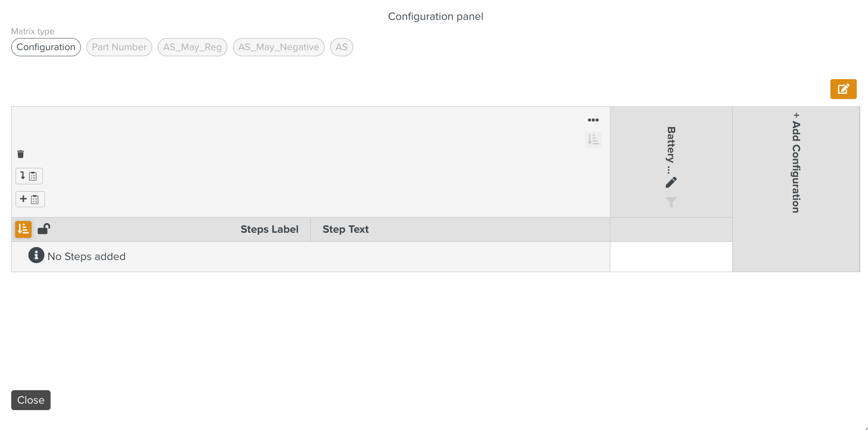Click the info icon beside No Steps added
This screenshot has width=868, height=430.
[x=36, y=255]
